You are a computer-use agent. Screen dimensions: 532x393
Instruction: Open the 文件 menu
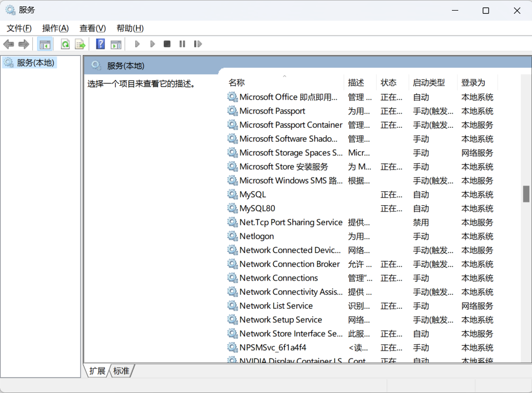pyautogui.click(x=19, y=28)
